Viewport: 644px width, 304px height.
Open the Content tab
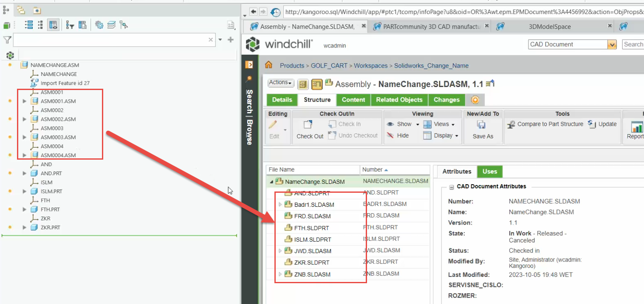pos(353,100)
